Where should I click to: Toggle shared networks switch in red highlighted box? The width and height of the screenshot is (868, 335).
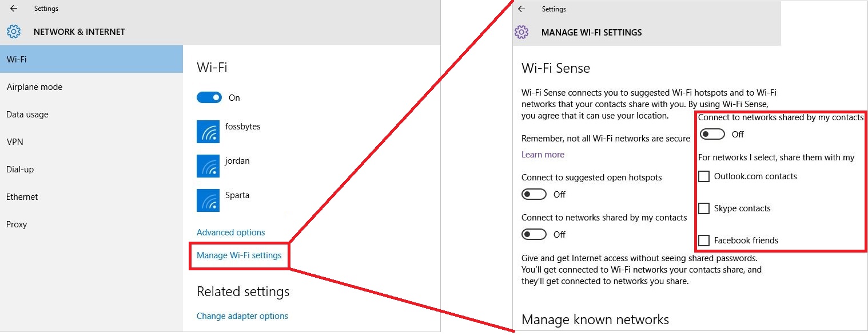click(712, 135)
